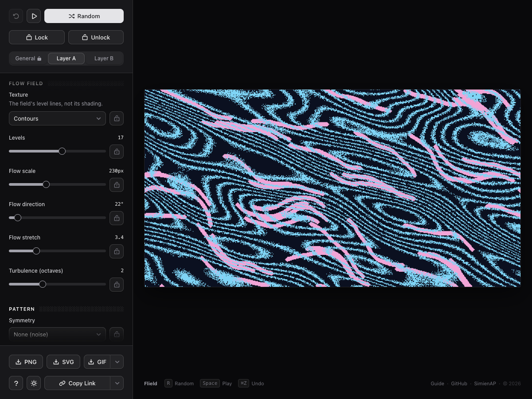Expand GIF export options chevron

117,362
